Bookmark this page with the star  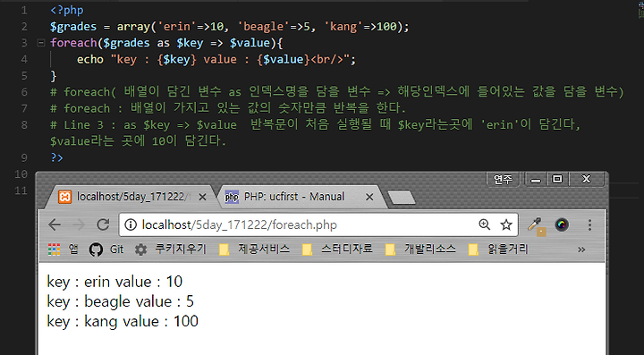[506, 225]
